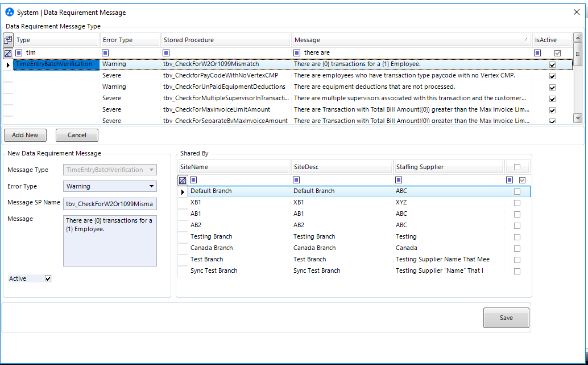Click the filter operator icon under Error Type
The width and height of the screenshot is (588, 365).
point(105,53)
